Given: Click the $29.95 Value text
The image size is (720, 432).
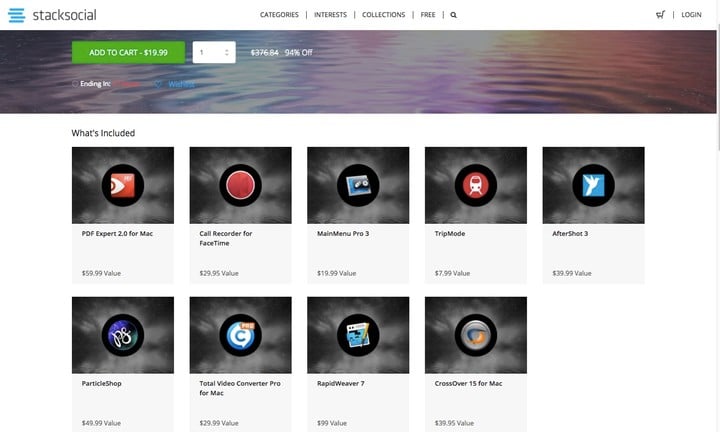Looking at the screenshot, I should point(219,273).
